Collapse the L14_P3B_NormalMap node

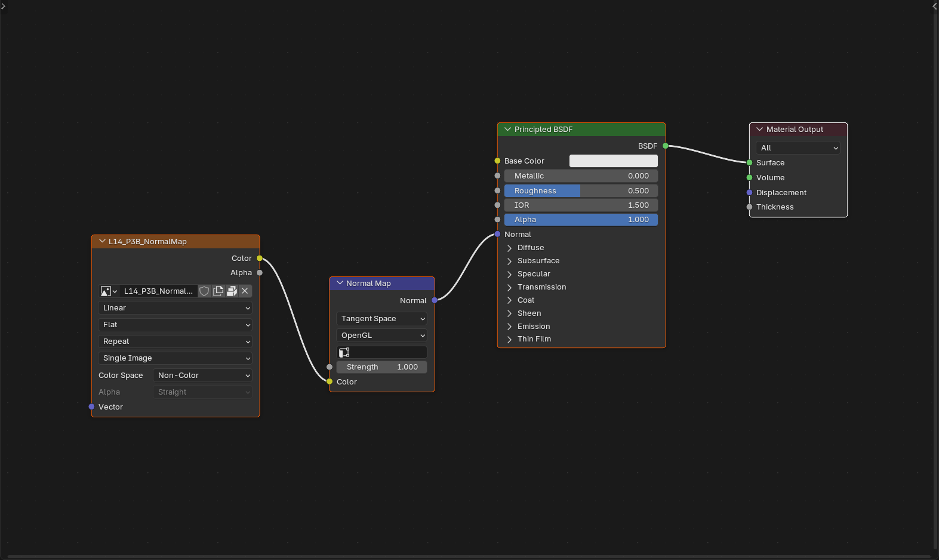(103, 241)
